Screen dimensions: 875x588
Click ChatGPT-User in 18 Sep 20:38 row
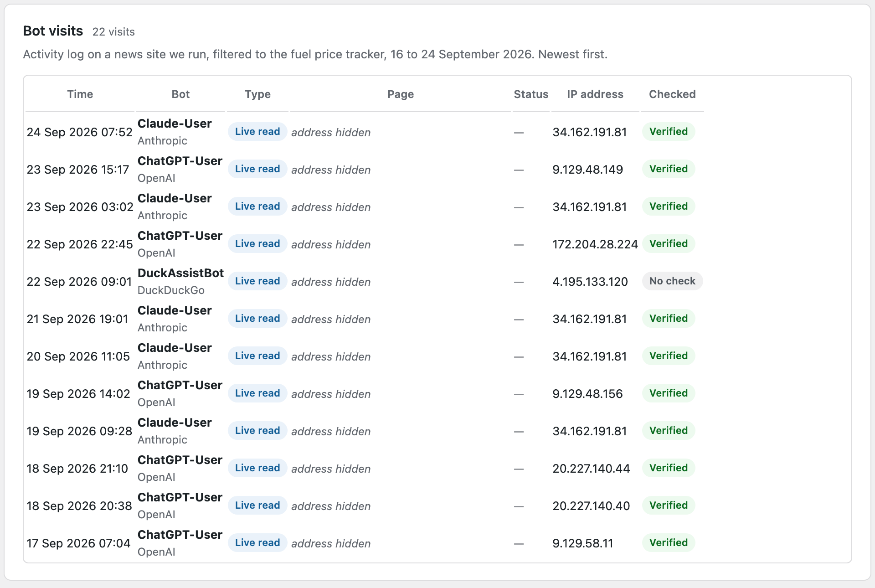point(180,497)
